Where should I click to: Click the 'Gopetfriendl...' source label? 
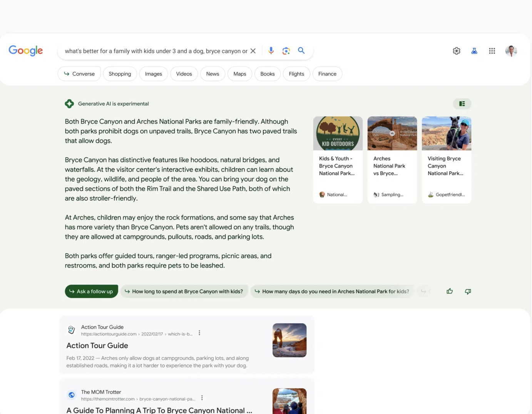(450, 195)
